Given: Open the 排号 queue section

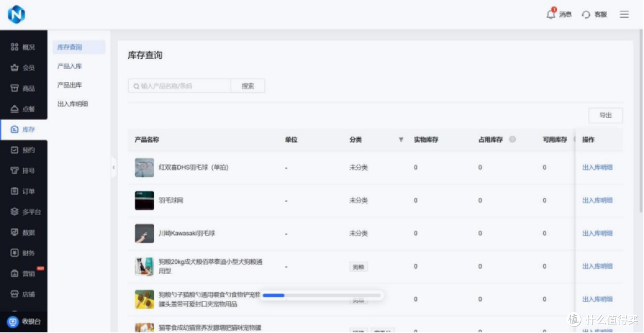Looking at the screenshot, I should [23, 170].
